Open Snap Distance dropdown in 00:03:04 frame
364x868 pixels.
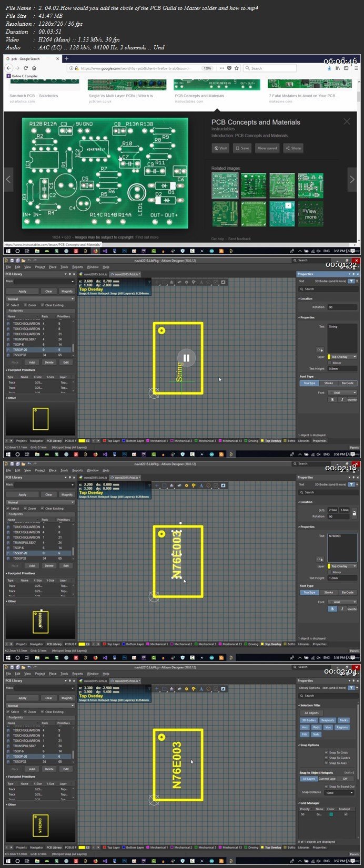(340, 792)
